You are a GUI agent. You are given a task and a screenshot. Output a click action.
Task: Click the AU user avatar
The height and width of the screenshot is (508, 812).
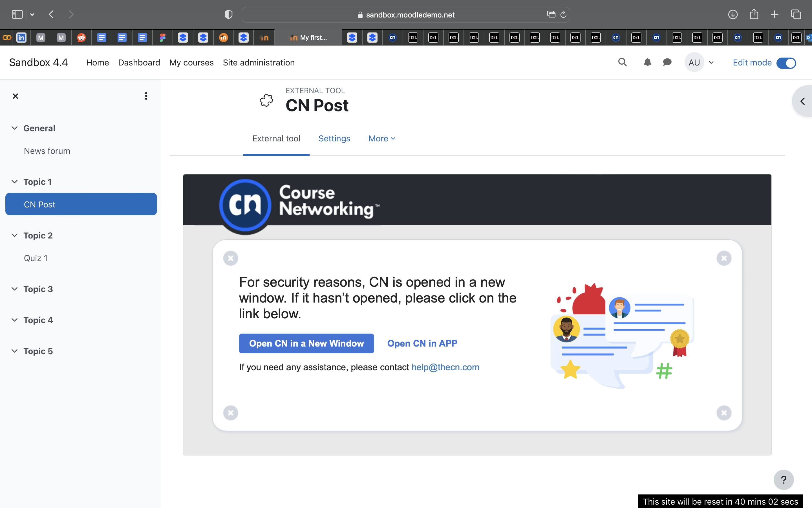(694, 62)
